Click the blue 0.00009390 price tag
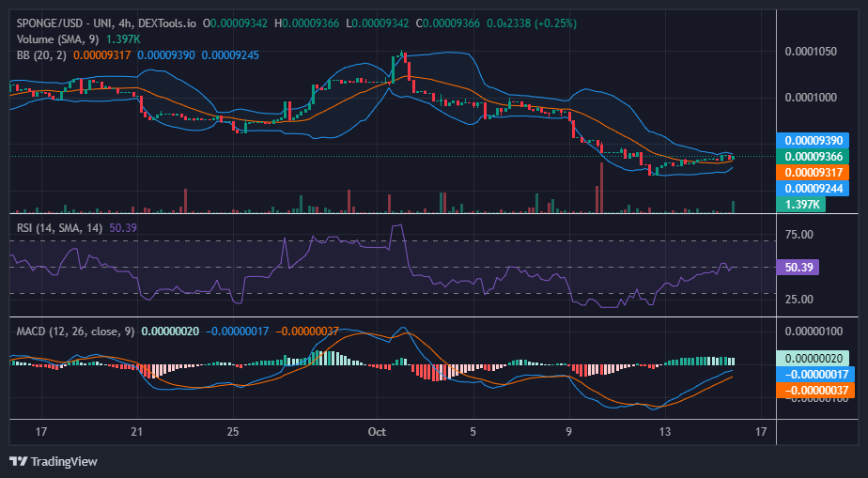 pos(813,141)
